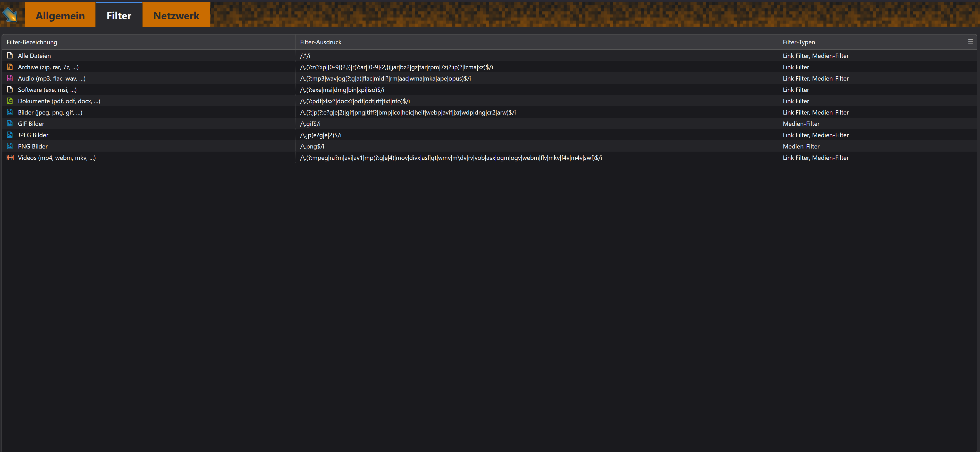This screenshot has width=980, height=452.
Task: Select the Software (exe, msi, ...) row
Action: pyautogui.click(x=47, y=90)
